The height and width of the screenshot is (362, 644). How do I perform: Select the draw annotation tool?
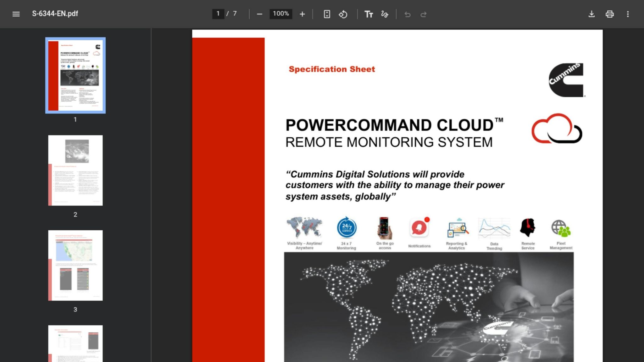385,14
